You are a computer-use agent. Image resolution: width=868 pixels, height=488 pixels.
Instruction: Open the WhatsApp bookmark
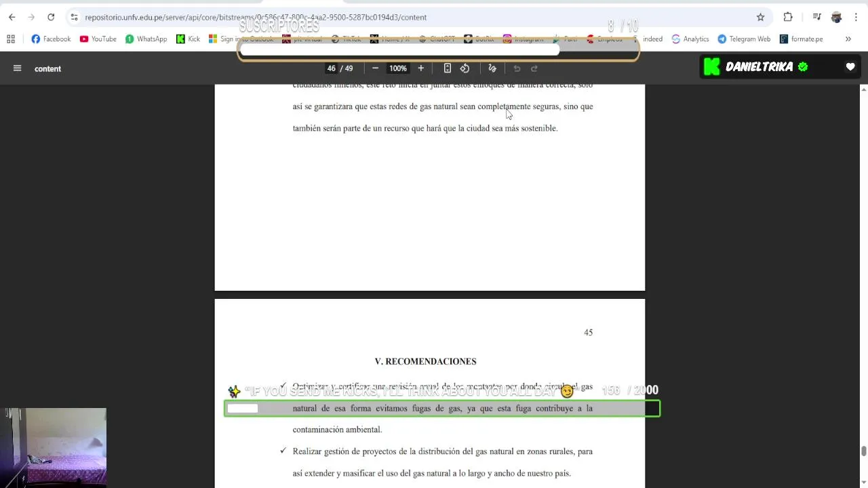[146, 39]
